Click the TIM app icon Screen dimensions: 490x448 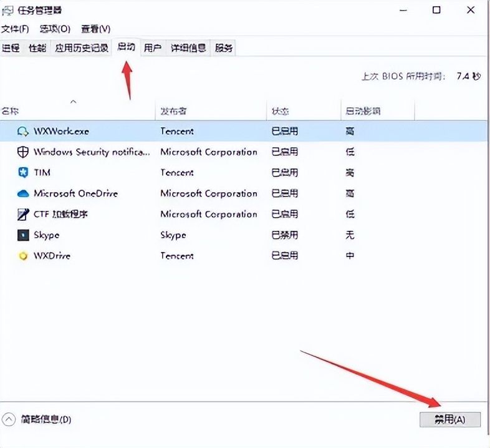point(23,173)
